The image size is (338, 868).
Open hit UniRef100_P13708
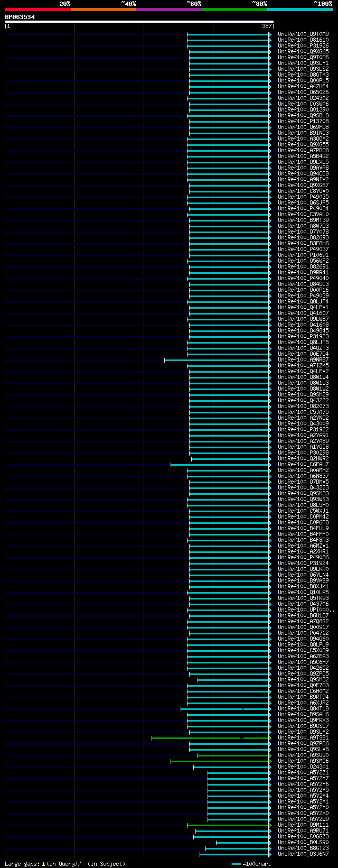(x=303, y=121)
